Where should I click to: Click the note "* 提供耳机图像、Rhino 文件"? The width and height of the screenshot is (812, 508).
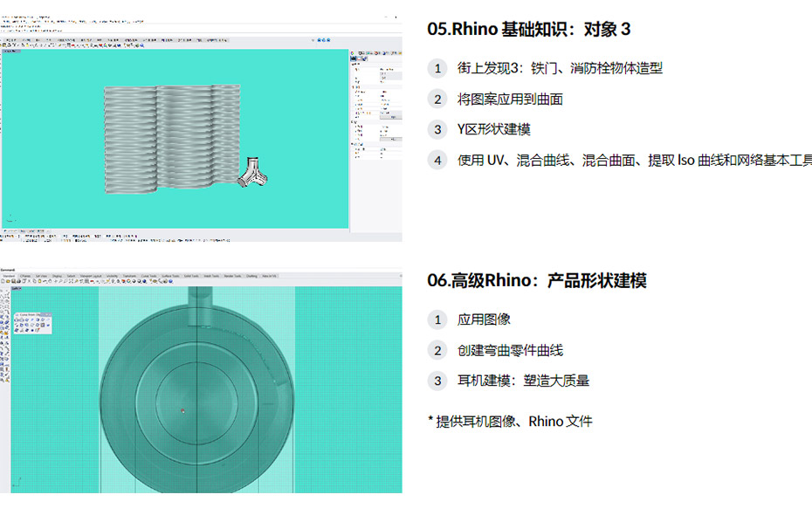(510, 422)
